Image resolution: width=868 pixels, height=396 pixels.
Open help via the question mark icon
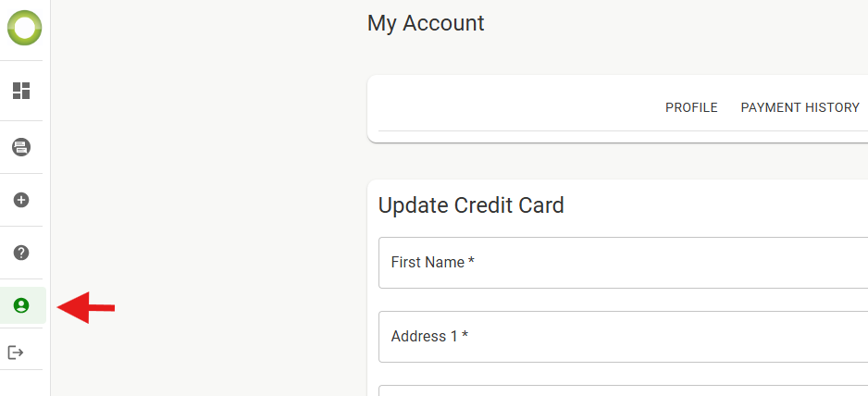click(x=21, y=253)
